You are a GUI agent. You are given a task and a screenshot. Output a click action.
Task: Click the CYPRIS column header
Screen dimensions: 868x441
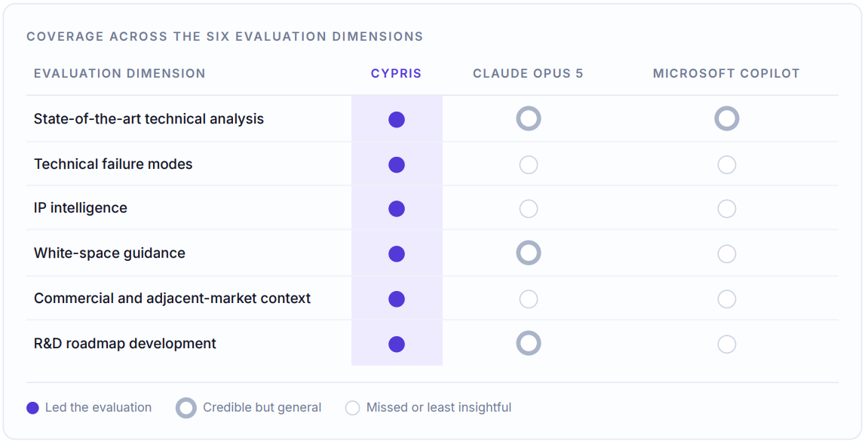pos(397,74)
